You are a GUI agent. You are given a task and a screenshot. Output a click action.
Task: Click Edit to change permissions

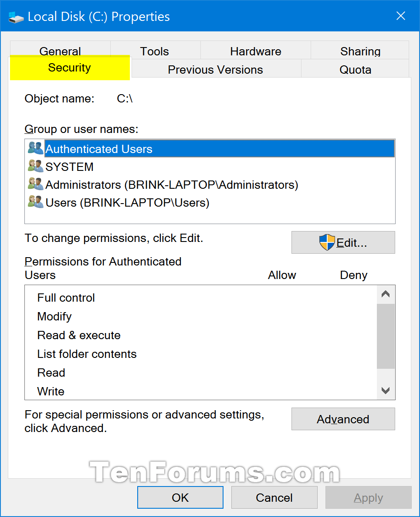(x=343, y=242)
